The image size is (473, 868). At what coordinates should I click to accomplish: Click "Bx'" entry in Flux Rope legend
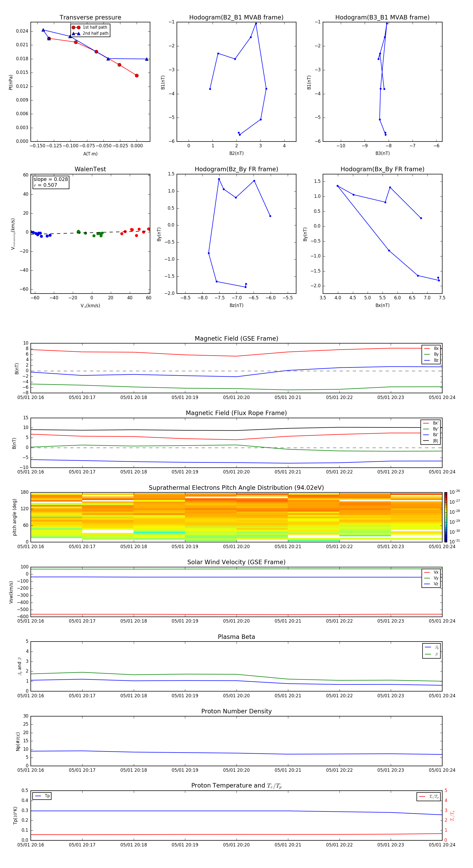point(431,423)
